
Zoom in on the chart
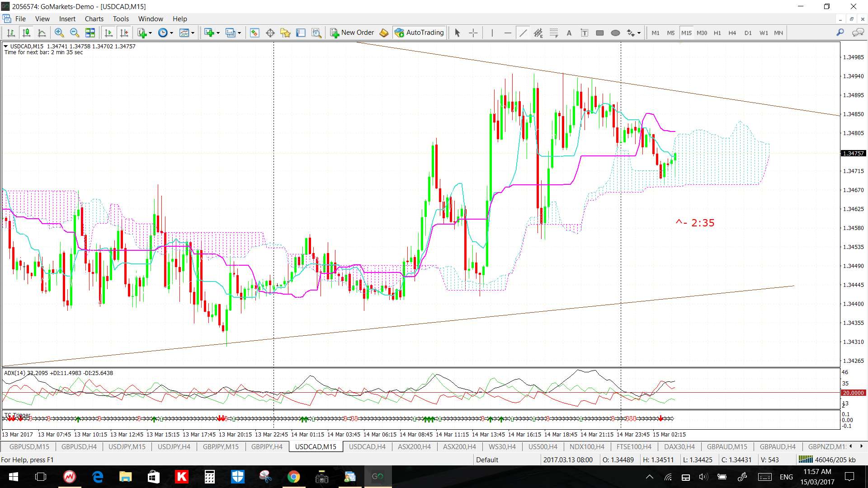[x=59, y=33]
